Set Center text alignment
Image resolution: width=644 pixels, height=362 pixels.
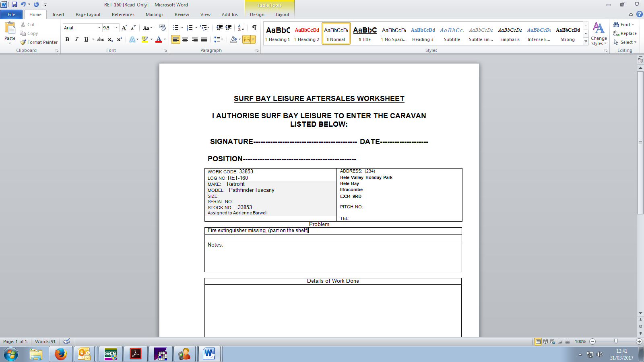(x=185, y=39)
